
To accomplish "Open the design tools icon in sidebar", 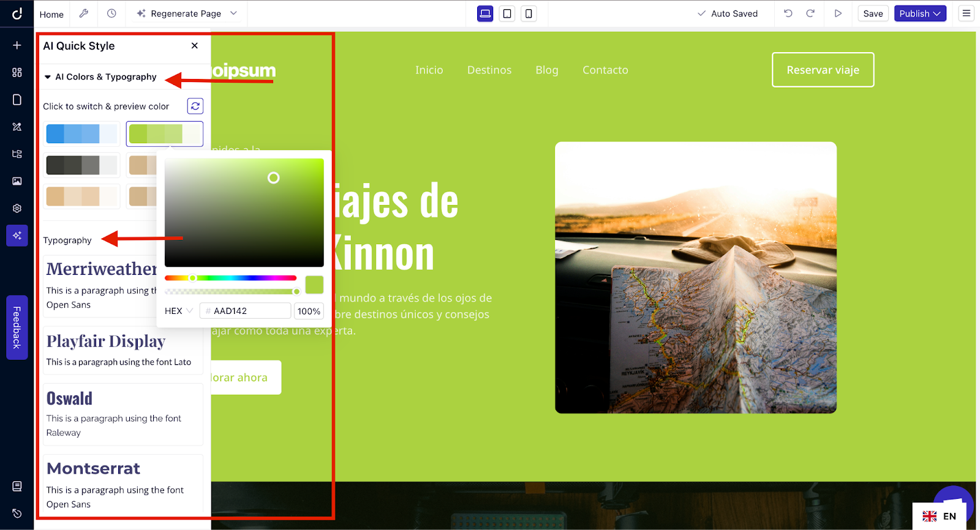I will click(17, 127).
